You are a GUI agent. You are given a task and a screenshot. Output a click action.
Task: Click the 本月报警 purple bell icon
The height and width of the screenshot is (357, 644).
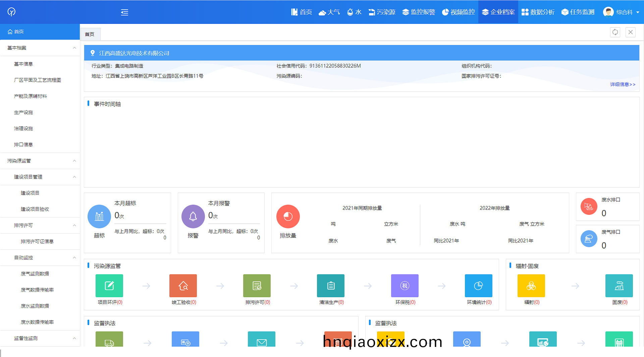click(x=193, y=216)
